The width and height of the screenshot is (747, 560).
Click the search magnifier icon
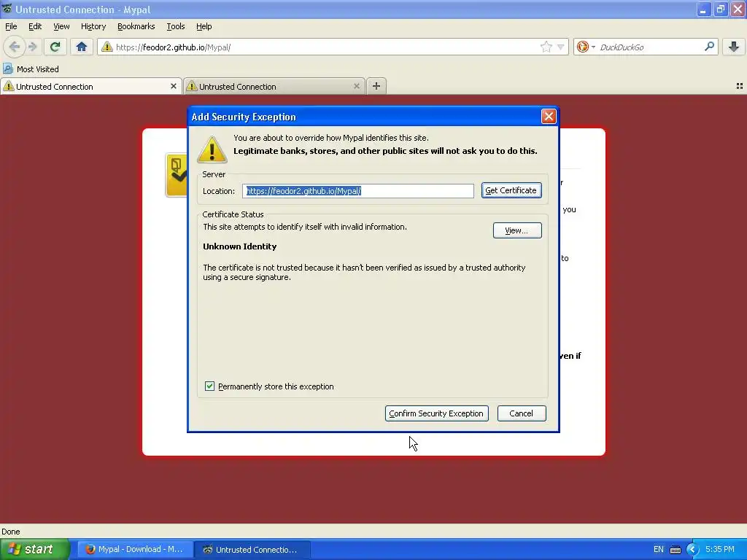pos(709,47)
